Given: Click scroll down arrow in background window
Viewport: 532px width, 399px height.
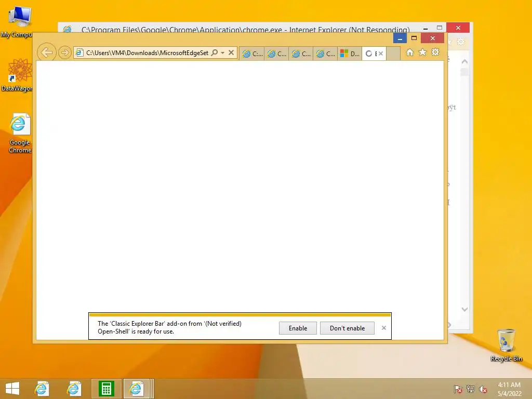Looking at the screenshot, I should click(x=464, y=309).
